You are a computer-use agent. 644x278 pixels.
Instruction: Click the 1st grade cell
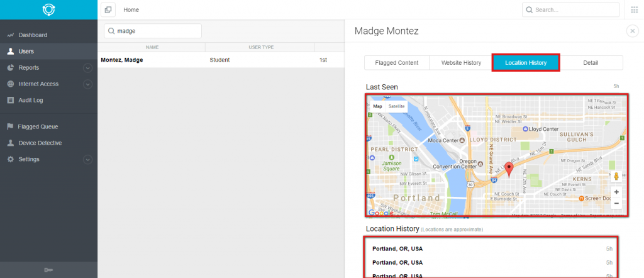(x=323, y=60)
